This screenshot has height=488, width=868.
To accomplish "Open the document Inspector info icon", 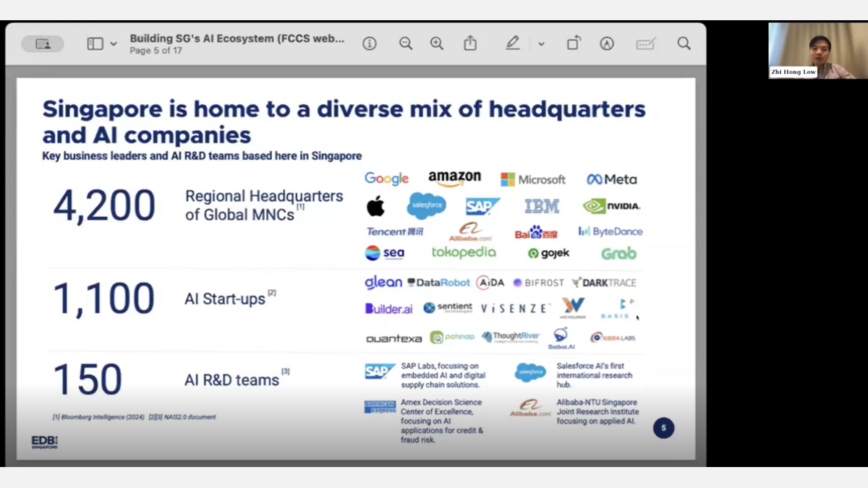I will (370, 44).
